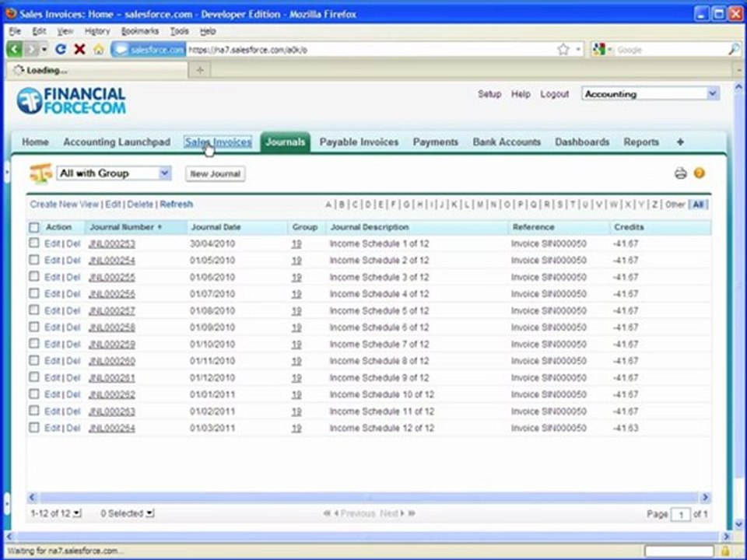The height and width of the screenshot is (560, 747).
Task: Open the list all tabs dropdown
Action: 739,70
